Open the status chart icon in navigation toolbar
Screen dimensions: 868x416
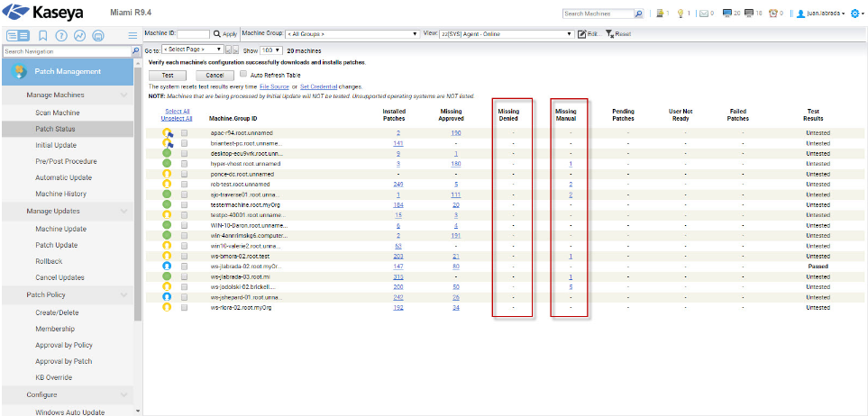(80, 35)
